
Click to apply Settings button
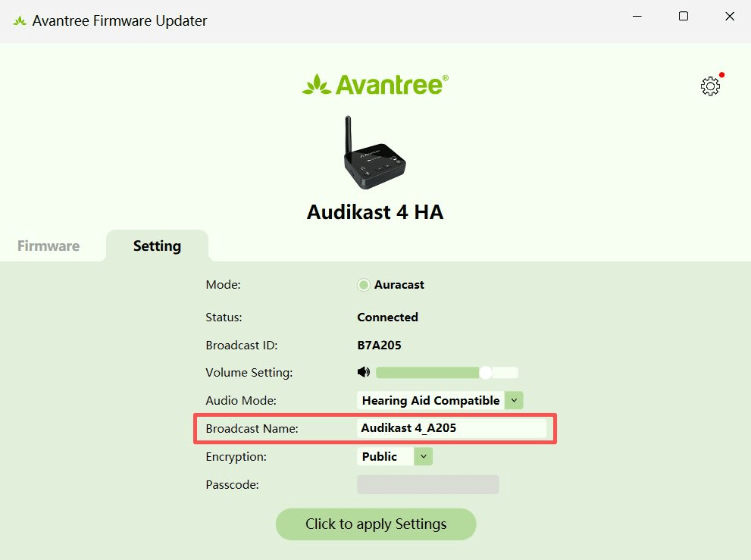click(x=376, y=524)
